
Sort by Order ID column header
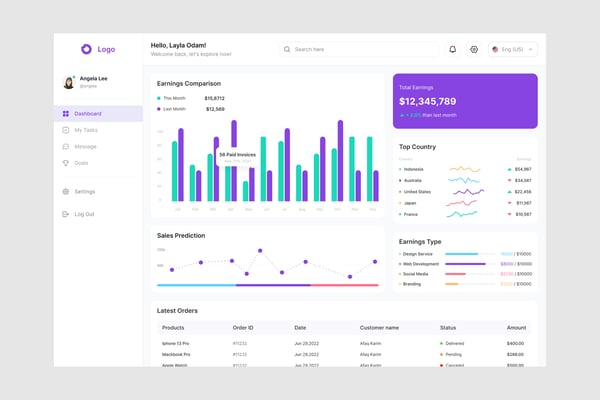click(243, 328)
